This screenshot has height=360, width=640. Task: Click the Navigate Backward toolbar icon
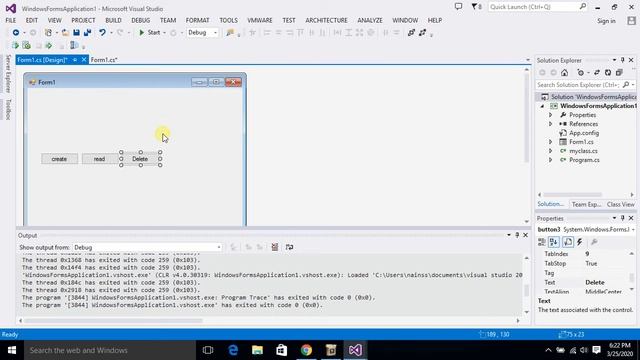[x=16, y=33]
